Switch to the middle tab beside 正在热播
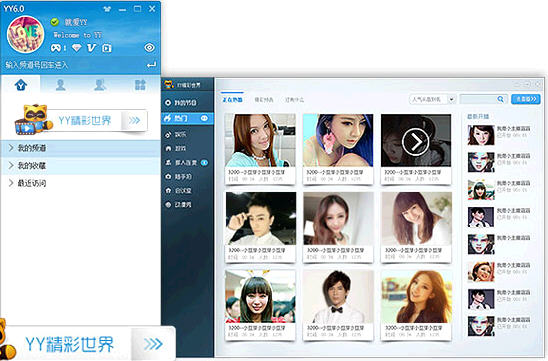Viewport: 548px width, 361px height. pos(264,100)
